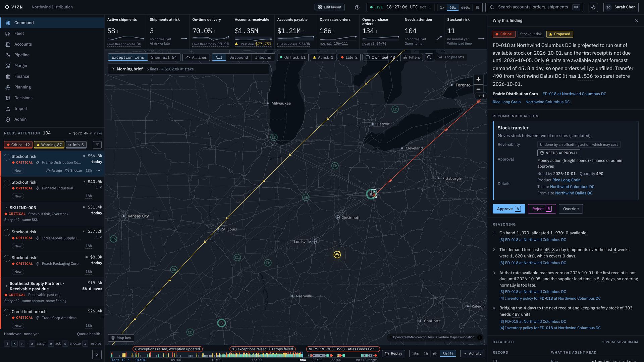Switch to Show all 54 tab
The height and width of the screenshot is (362, 644).
click(x=164, y=57)
